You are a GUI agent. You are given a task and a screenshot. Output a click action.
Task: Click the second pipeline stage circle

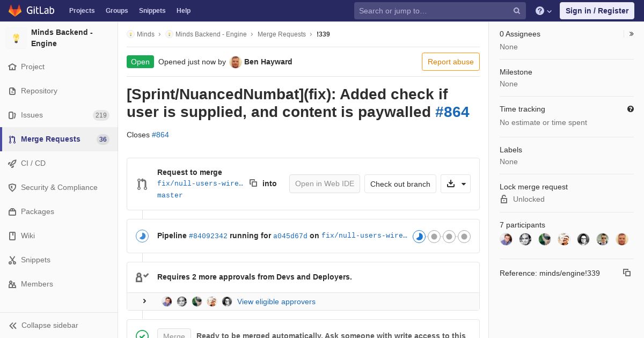click(x=434, y=236)
